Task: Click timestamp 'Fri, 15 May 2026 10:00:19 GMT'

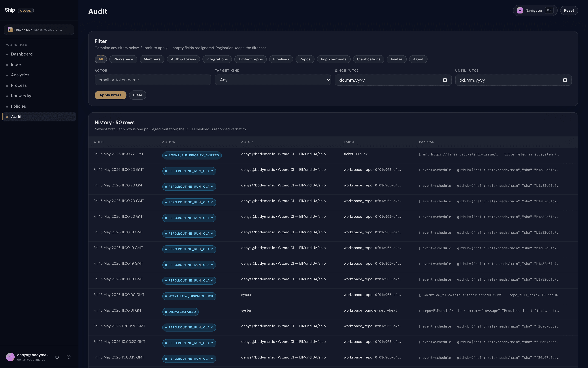Action: coord(119,357)
